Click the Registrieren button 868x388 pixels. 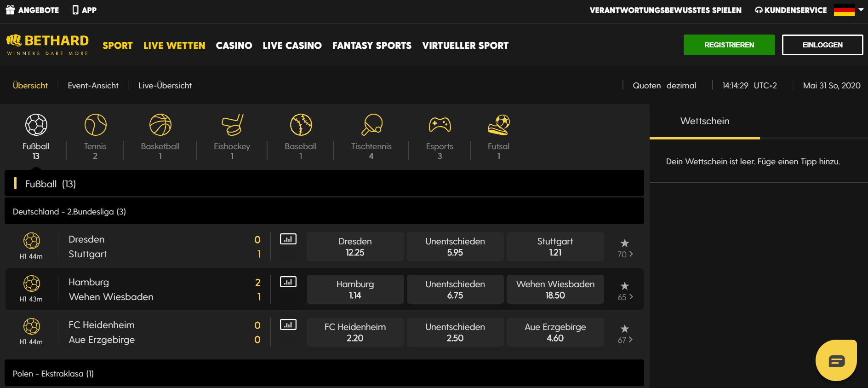coord(729,45)
